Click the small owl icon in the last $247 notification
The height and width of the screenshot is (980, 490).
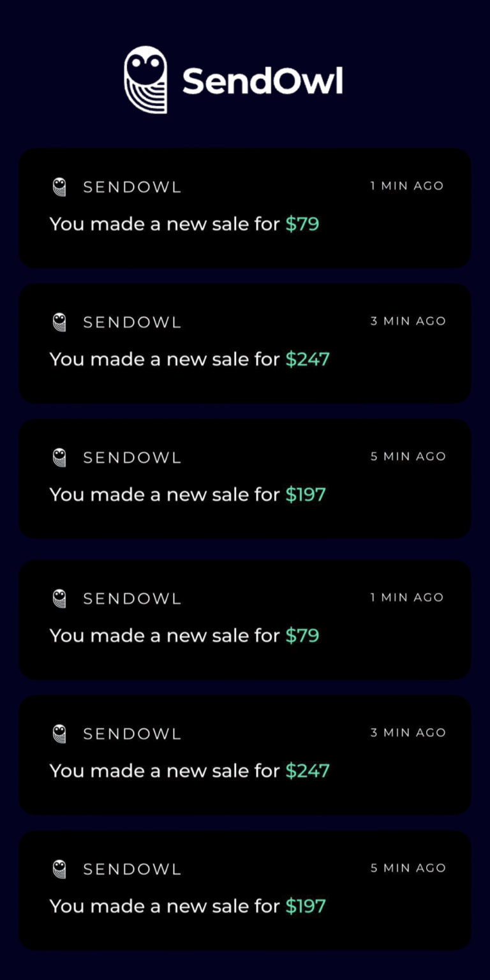coord(59,734)
